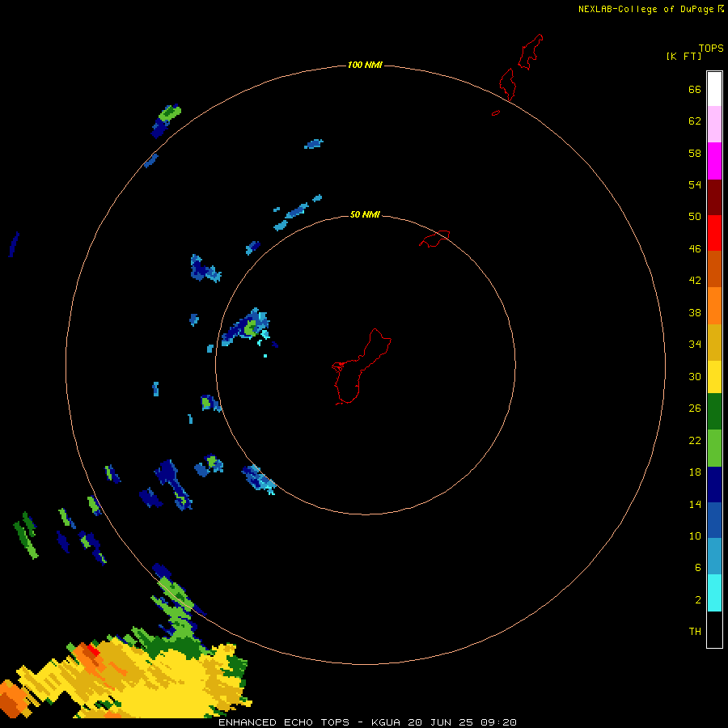Click the '20 JUN 25' date text
This screenshot has width=728, height=728.
pyautogui.click(x=440, y=722)
